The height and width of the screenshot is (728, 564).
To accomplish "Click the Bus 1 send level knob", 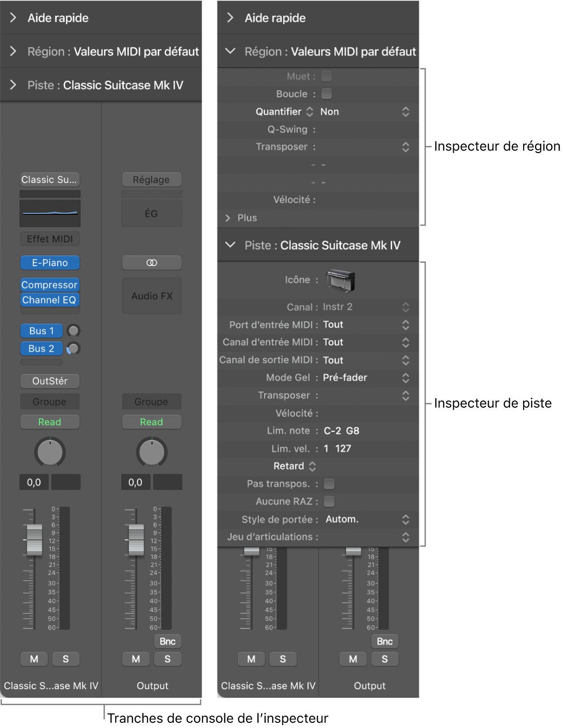I will [x=73, y=331].
